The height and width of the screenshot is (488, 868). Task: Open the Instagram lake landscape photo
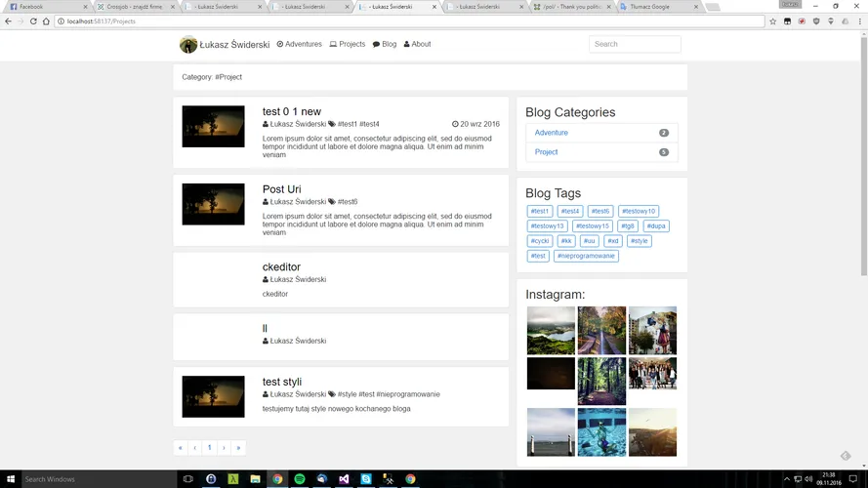click(x=551, y=330)
